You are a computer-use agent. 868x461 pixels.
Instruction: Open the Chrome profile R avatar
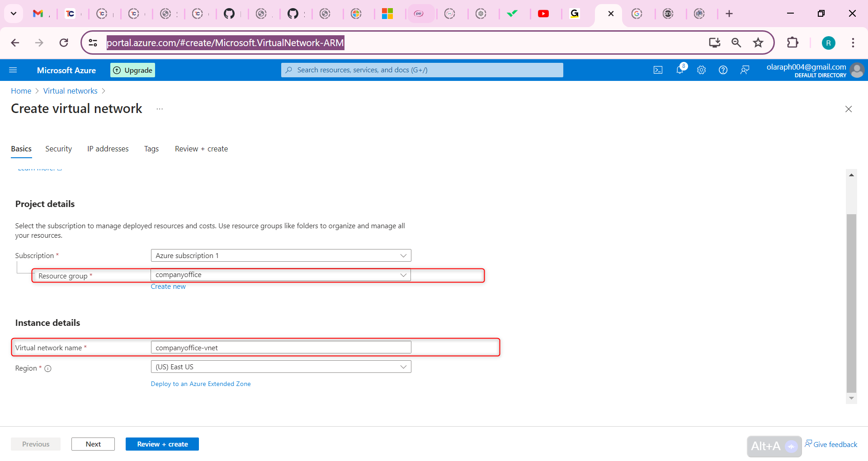pyautogui.click(x=829, y=43)
